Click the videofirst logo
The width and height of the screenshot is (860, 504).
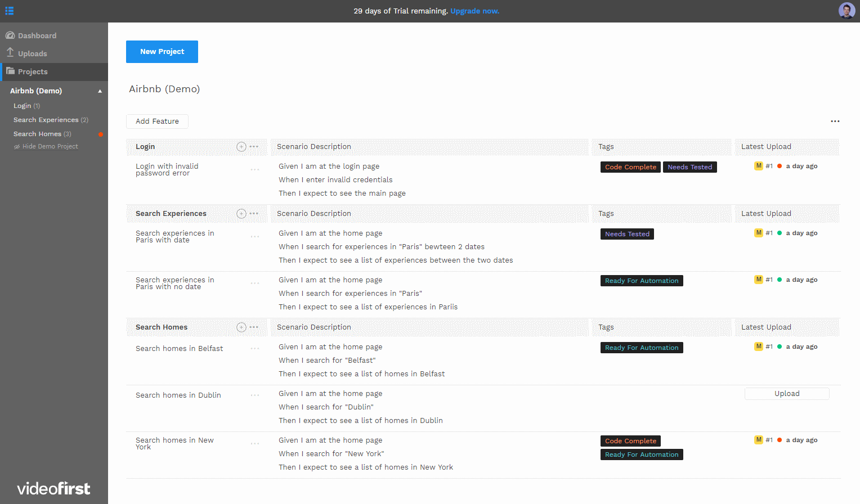(x=53, y=488)
